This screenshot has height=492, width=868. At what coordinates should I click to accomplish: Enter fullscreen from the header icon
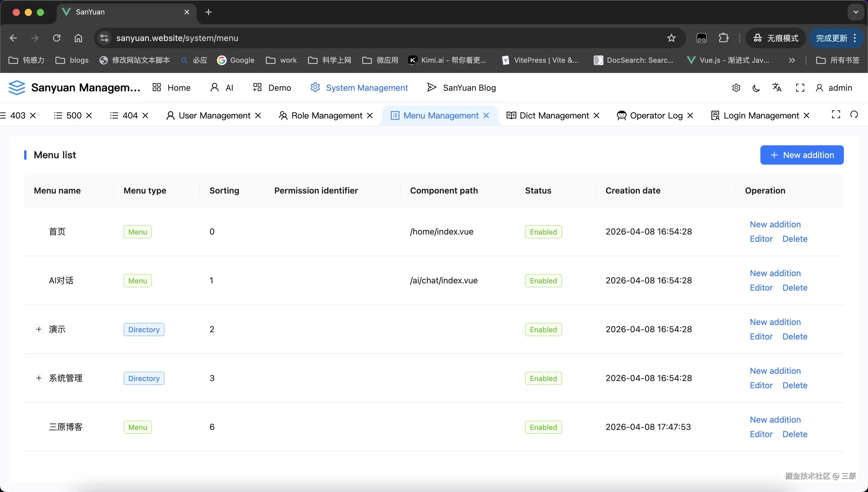800,88
